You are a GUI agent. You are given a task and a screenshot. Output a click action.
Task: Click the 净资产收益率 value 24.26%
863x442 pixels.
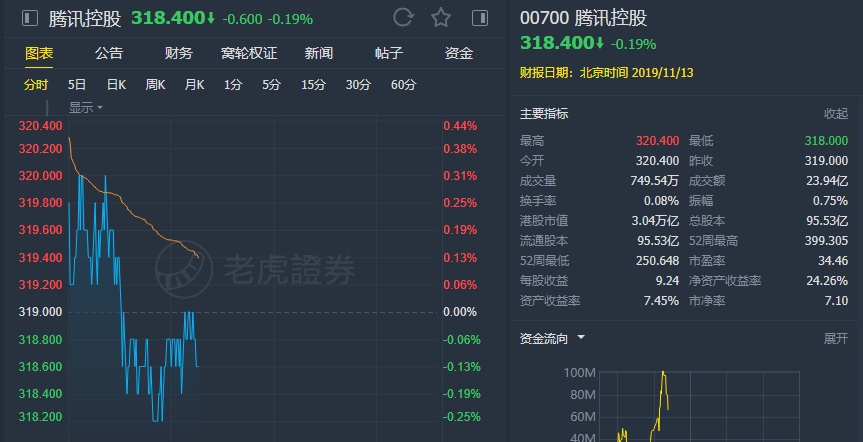(827, 281)
